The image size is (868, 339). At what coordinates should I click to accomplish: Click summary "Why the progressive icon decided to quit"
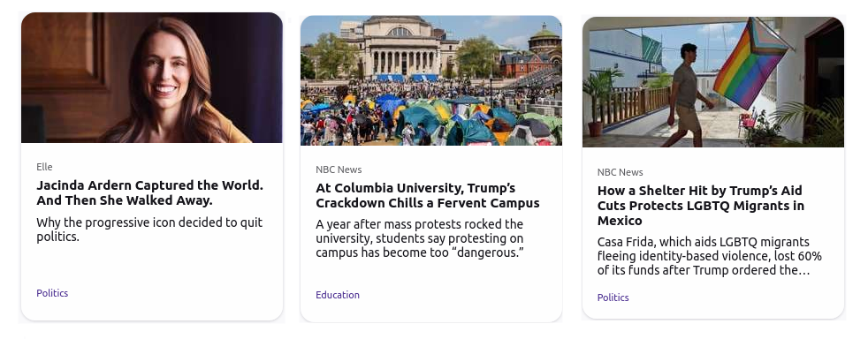point(149,230)
